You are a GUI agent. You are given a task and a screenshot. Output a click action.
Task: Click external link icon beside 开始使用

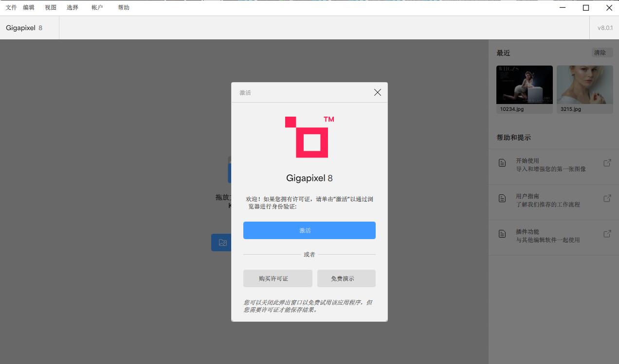[607, 163]
